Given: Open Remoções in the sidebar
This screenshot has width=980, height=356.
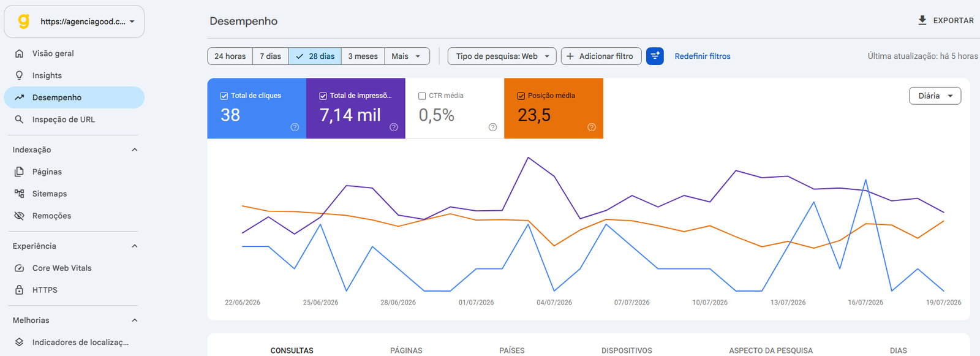Looking at the screenshot, I should [74, 216].
